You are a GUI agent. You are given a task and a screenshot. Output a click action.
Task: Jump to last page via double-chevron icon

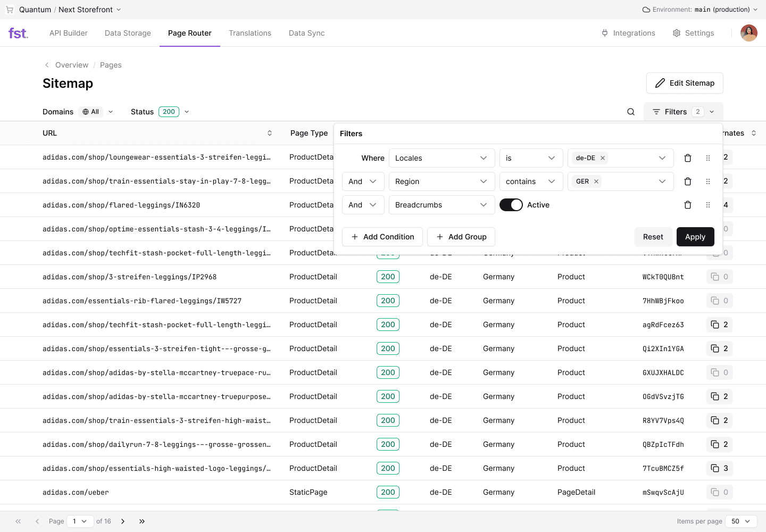point(141,521)
